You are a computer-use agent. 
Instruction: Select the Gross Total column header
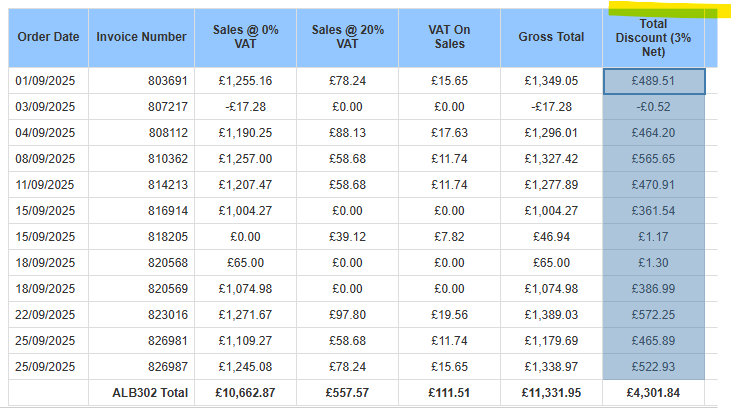(551, 37)
